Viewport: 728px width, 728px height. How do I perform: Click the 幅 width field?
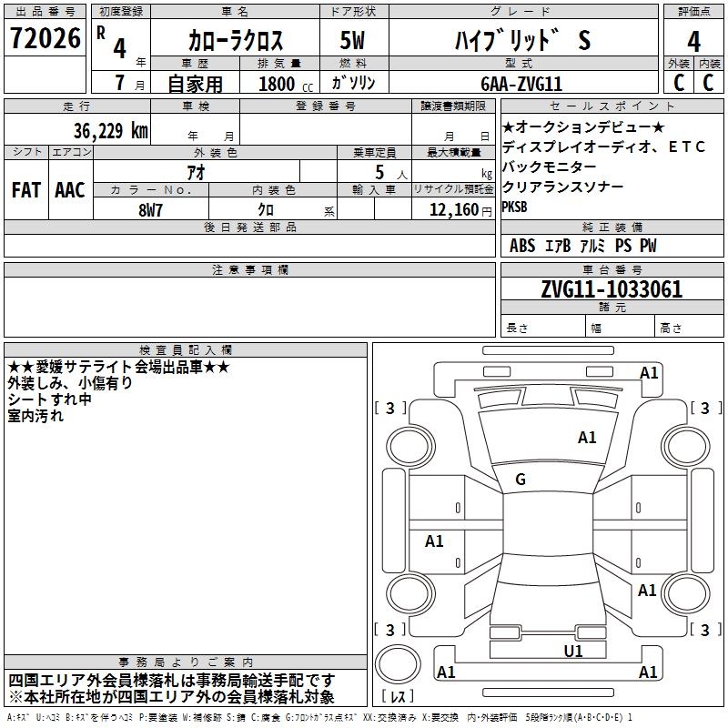621,328
